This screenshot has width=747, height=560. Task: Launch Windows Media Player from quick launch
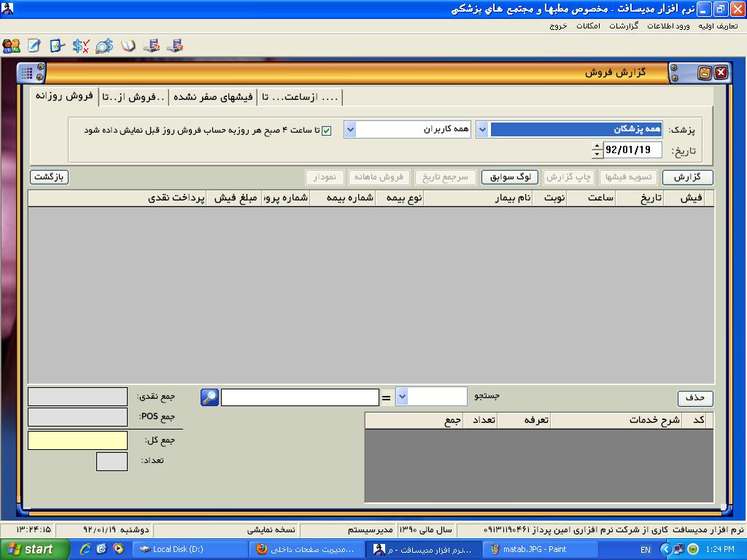(118, 549)
